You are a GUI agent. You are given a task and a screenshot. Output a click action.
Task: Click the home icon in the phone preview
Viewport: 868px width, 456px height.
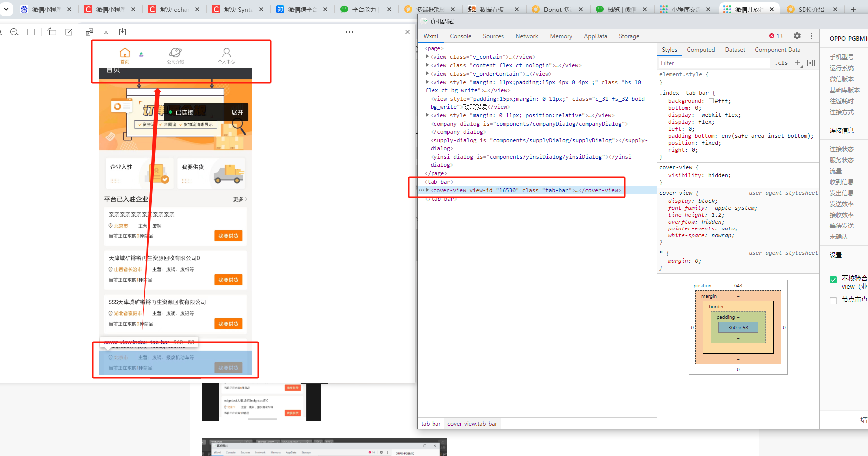[125, 53]
